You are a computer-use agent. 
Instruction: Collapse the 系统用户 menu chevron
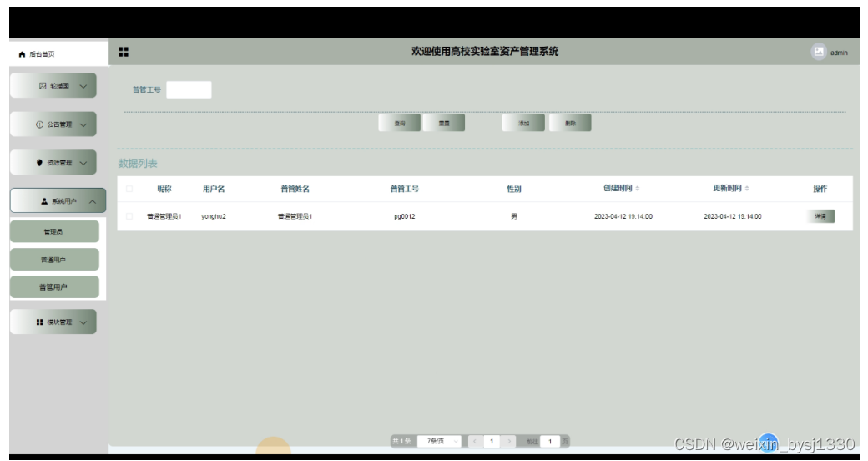(x=93, y=202)
